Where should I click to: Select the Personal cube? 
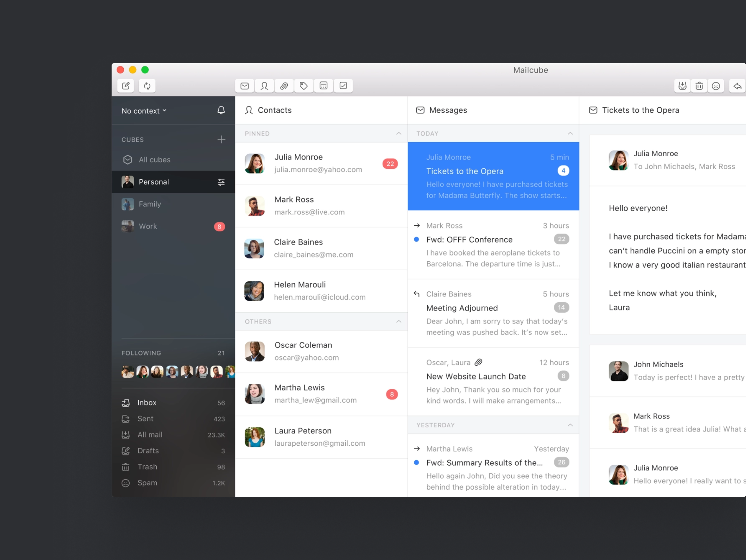click(x=173, y=182)
